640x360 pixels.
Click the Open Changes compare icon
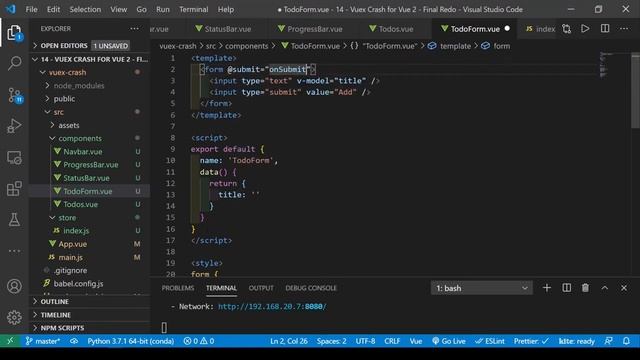click(566, 29)
